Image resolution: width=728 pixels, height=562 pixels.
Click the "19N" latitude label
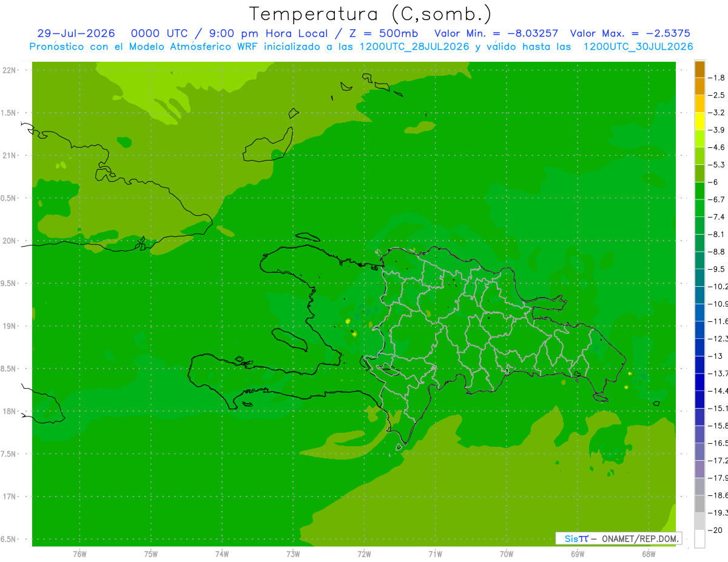[x=10, y=326]
